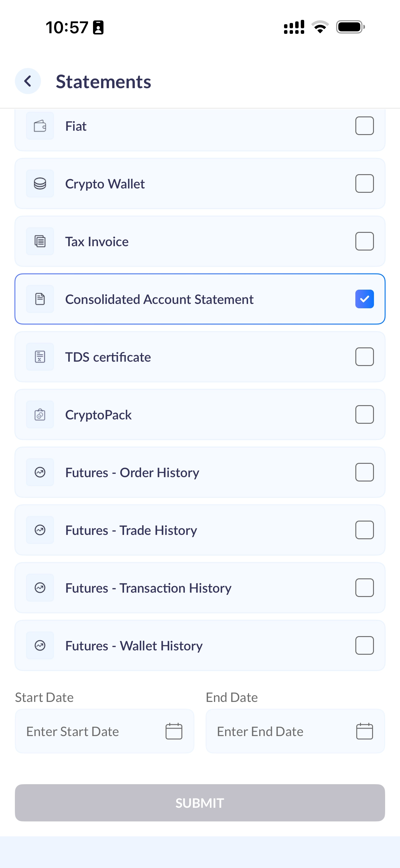Open the Start Date calendar icon
Viewport: 400px width, 868px height.
[174, 731]
